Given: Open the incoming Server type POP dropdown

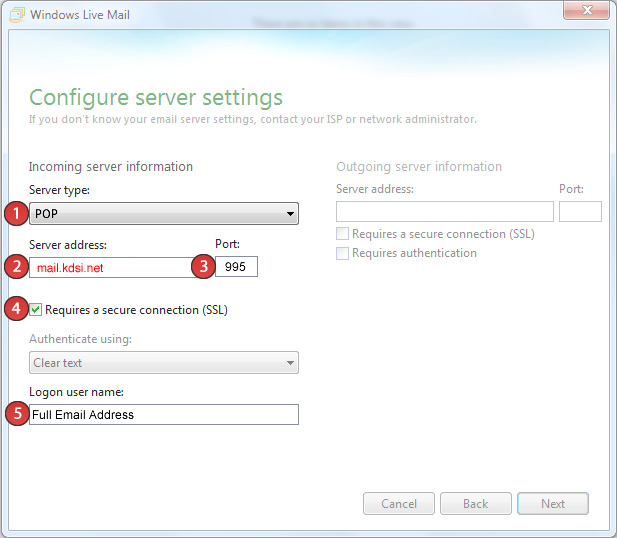Looking at the screenshot, I should click(x=164, y=214).
